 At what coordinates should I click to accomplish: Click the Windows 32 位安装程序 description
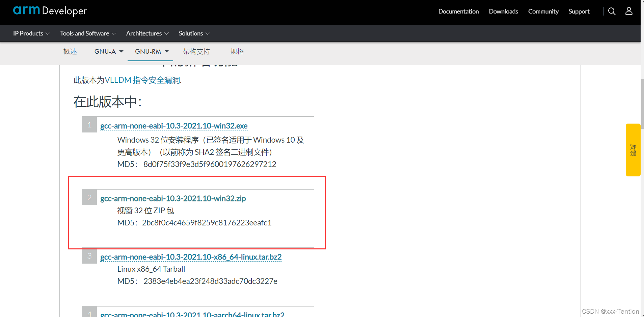pyautogui.click(x=211, y=146)
